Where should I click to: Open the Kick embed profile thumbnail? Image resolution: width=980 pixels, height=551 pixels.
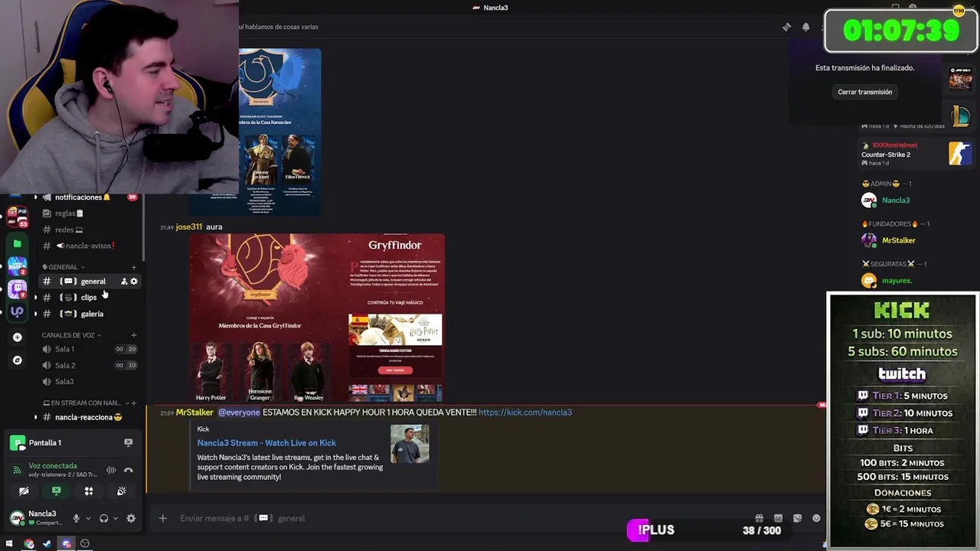click(x=410, y=444)
